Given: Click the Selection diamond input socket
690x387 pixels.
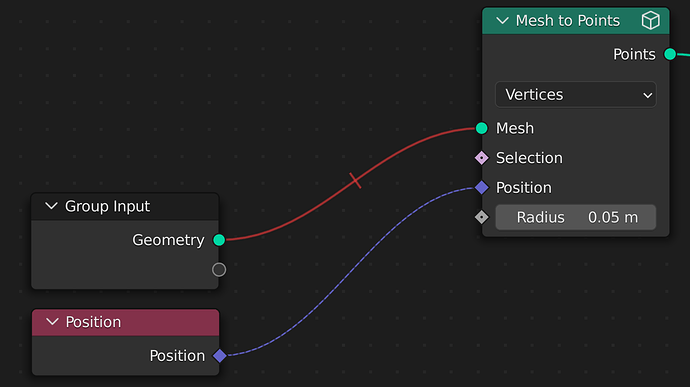Looking at the screenshot, I should coord(481,158).
